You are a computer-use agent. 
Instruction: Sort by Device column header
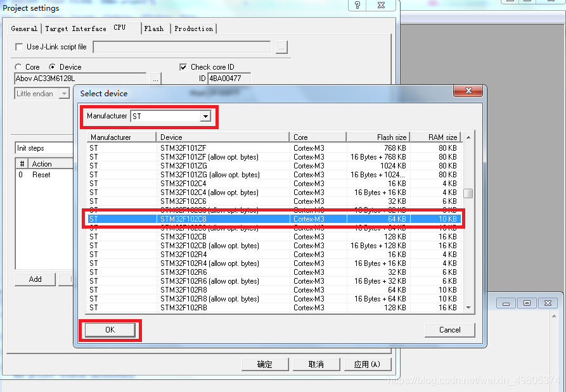222,137
